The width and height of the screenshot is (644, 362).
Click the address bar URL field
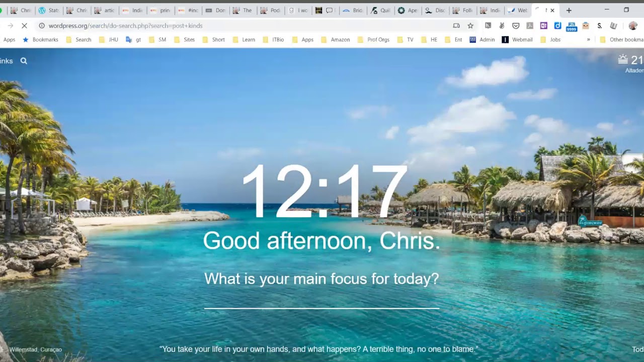pyautogui.click(x=247, y=26)
